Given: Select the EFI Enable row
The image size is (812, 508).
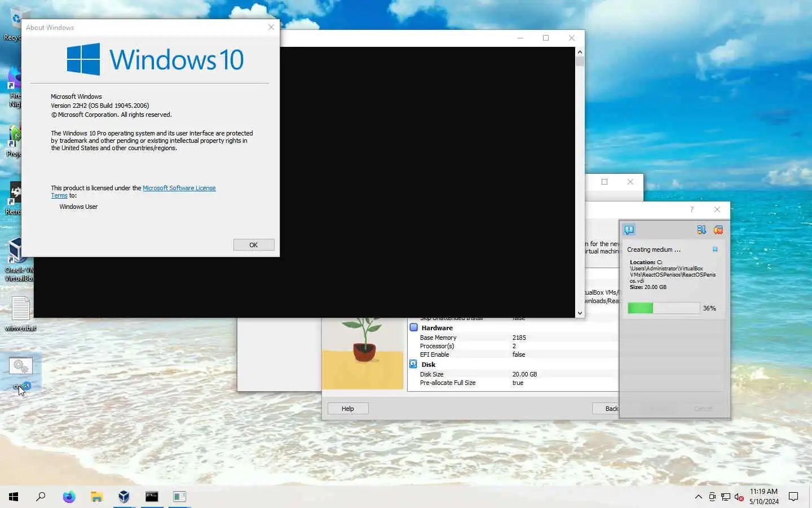Looking at the screenshot, I should click(x=513, y=354).
